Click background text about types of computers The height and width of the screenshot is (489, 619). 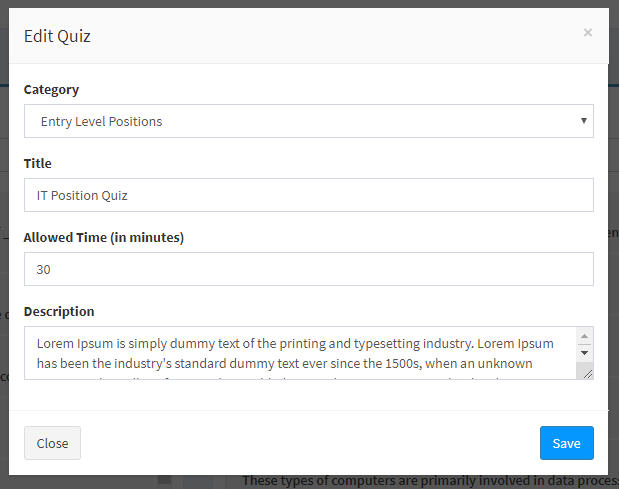pyautogui.click(x=420, y=481)
